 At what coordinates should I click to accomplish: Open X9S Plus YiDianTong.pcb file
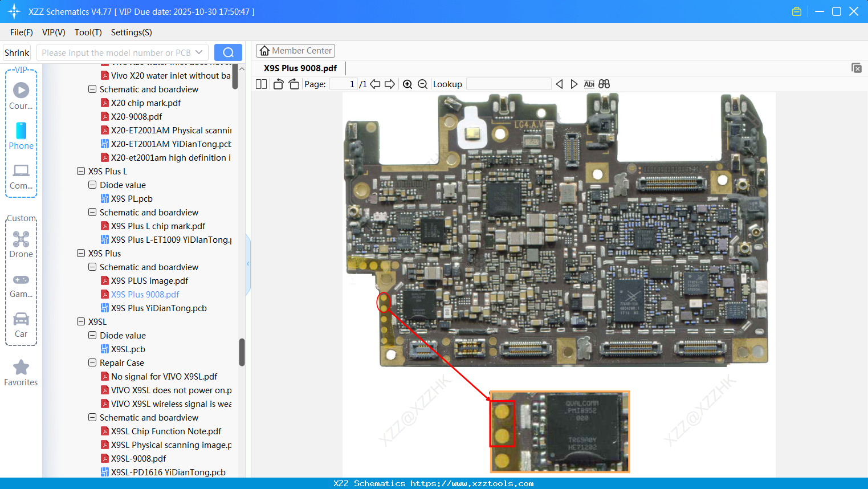click(158, 308)
